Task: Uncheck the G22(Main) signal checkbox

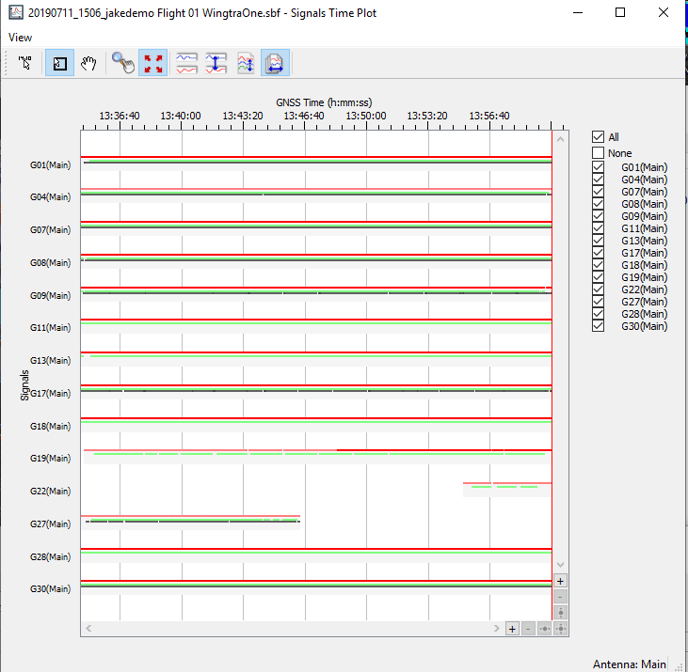Action: [x=598, y=290]
